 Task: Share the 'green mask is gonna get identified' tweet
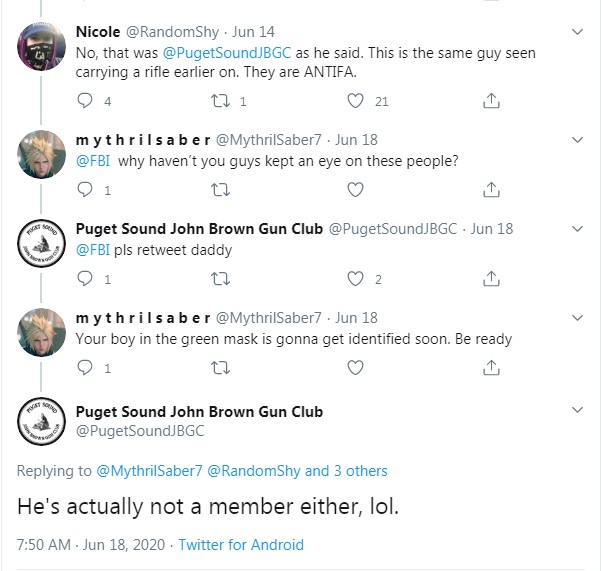point(491,367)
